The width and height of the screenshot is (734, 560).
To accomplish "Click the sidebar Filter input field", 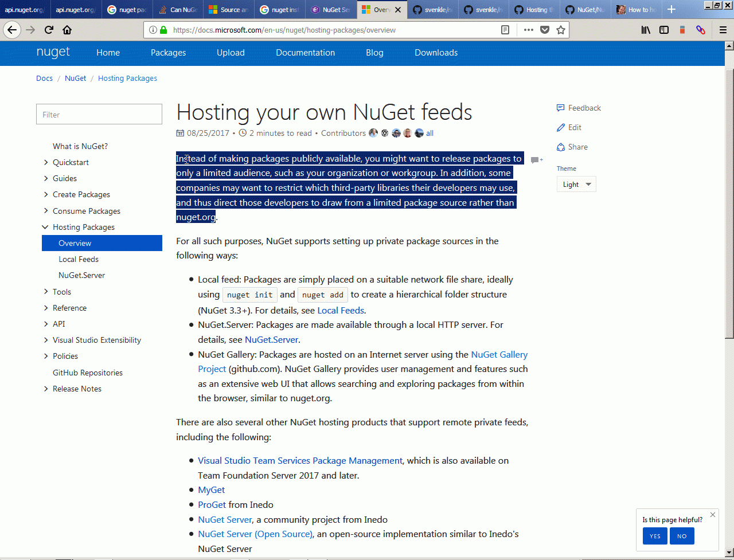I will tap(99, 115).
